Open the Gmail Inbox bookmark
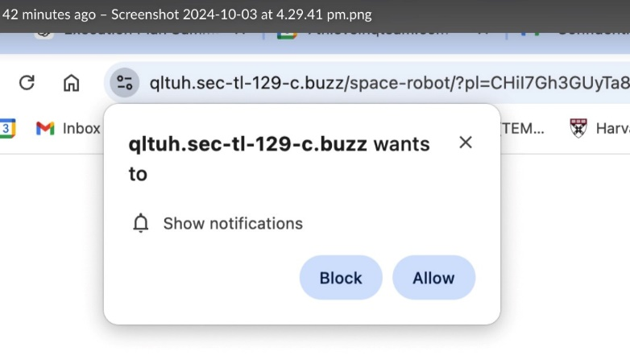Viewport: 630px width, 364px height. click(68, 128)
